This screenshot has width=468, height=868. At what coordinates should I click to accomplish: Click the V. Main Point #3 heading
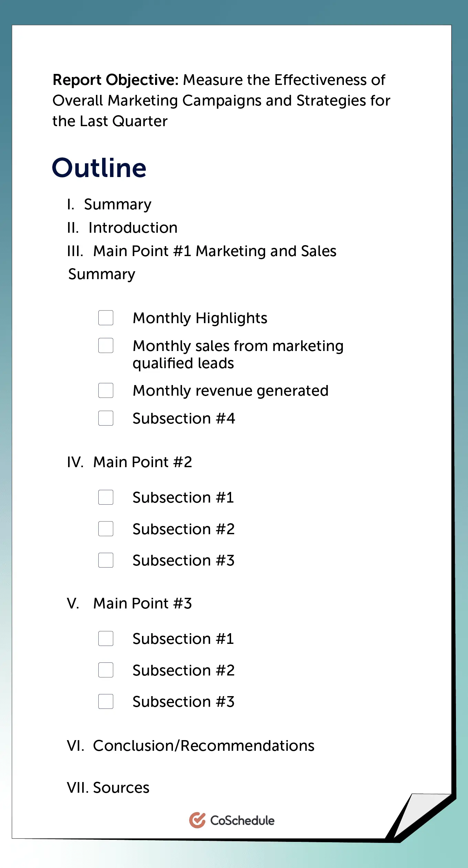(130, 603)
